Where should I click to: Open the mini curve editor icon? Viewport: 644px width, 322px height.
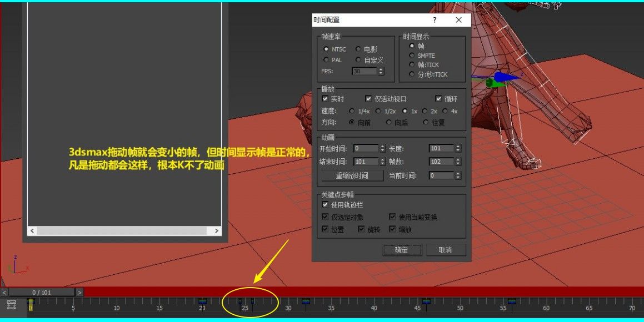12,304
